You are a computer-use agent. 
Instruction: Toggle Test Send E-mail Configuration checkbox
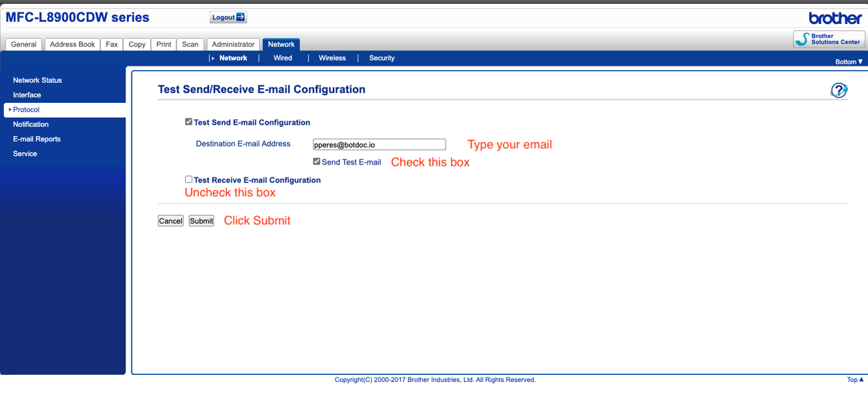pyautogui.click(x=188, y=122)
